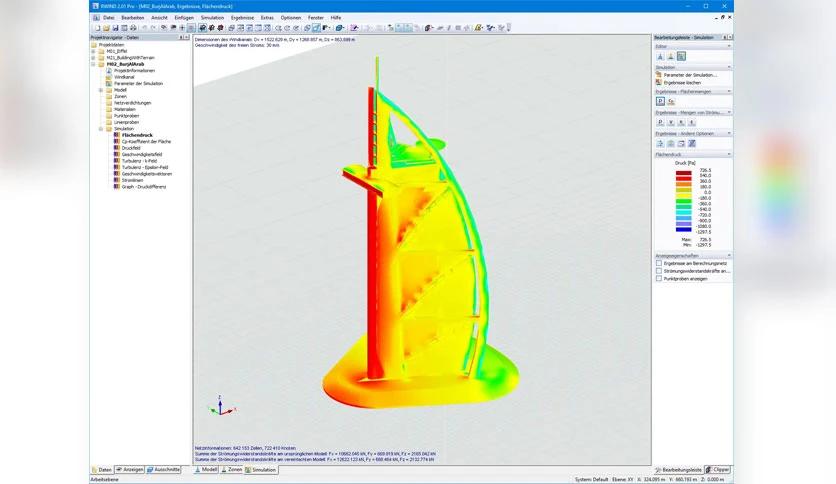The image size is (836, 484).
Task: Open Flächendruck result in navigator
Action: [137, 135]
